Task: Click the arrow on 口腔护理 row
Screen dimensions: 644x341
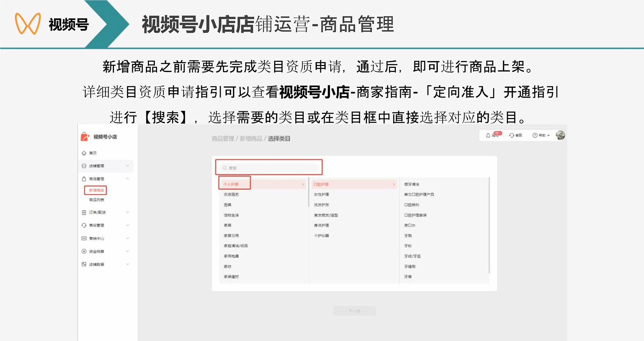Action: click(x=394, y=184)
